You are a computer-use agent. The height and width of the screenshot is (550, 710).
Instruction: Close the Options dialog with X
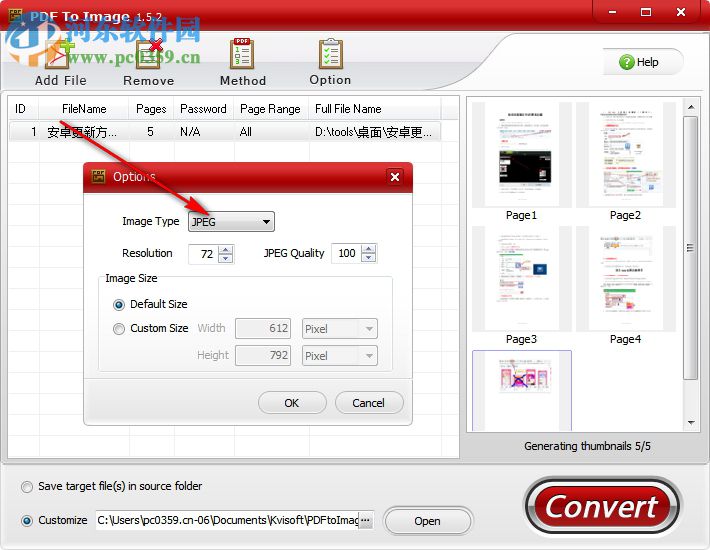[x=395, y=177]
